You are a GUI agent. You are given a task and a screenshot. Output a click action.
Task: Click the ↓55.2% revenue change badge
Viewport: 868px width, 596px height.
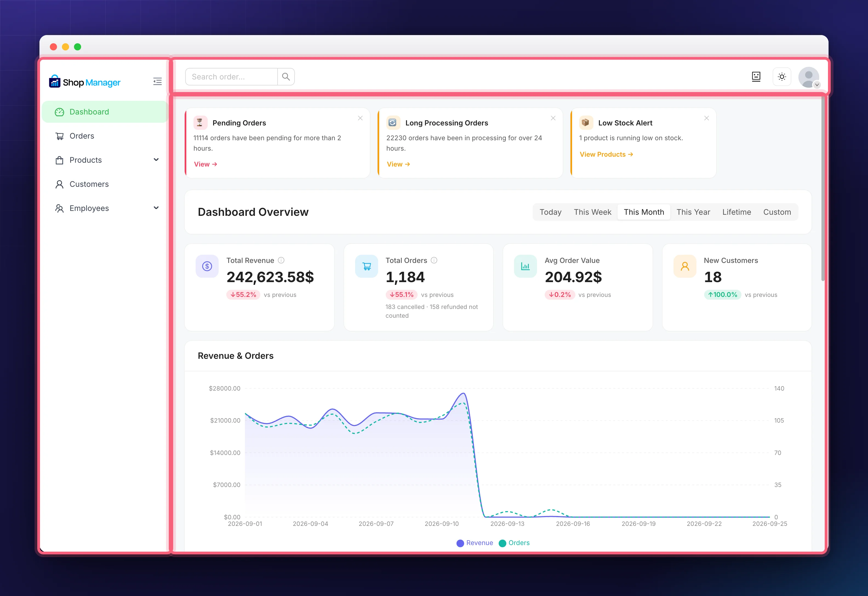[x=243, y=295]
